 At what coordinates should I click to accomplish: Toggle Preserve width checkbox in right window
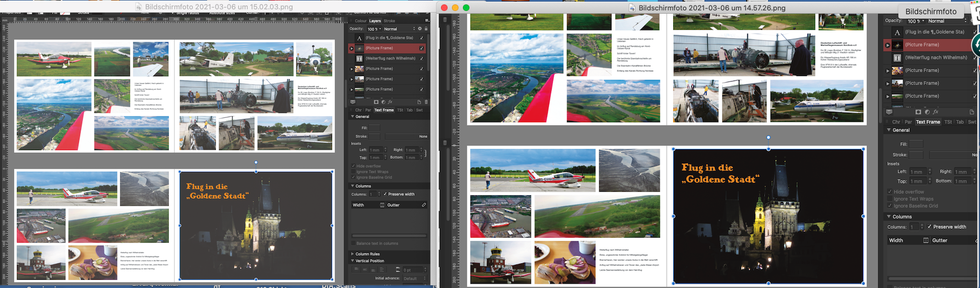tap(929, 226)
